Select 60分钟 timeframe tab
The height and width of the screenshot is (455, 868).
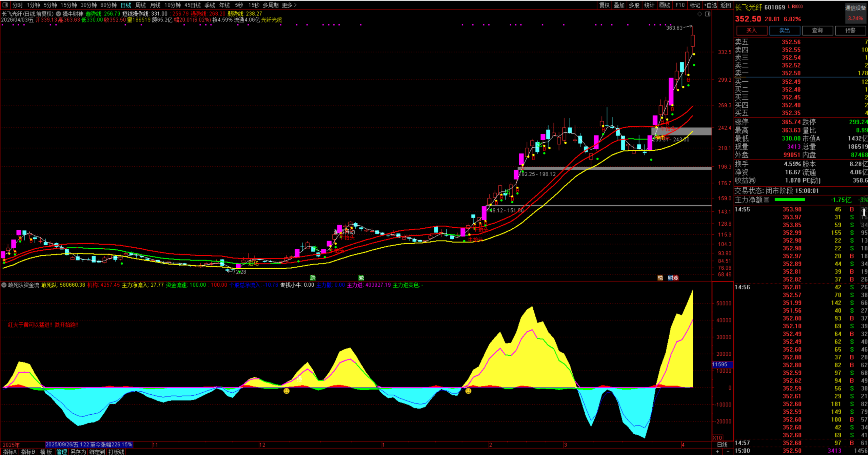(x=108, y=5)
